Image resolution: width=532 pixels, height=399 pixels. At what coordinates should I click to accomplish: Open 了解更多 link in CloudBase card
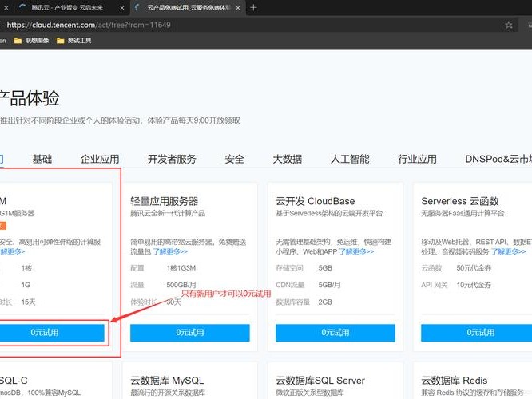356,251
